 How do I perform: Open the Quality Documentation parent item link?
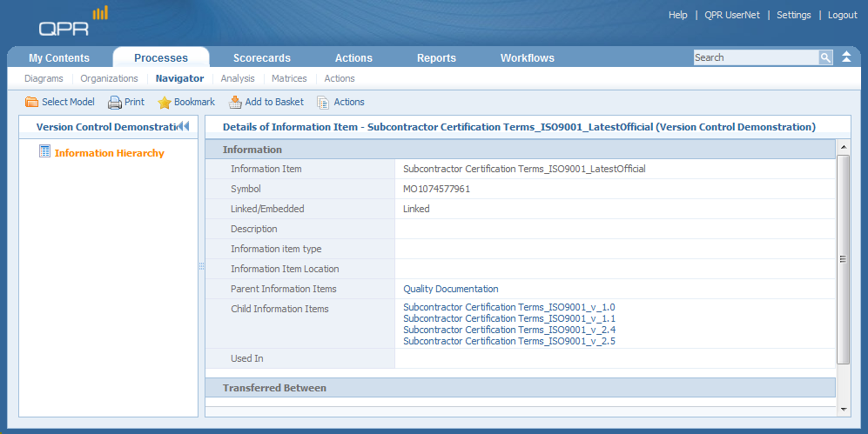451,289
